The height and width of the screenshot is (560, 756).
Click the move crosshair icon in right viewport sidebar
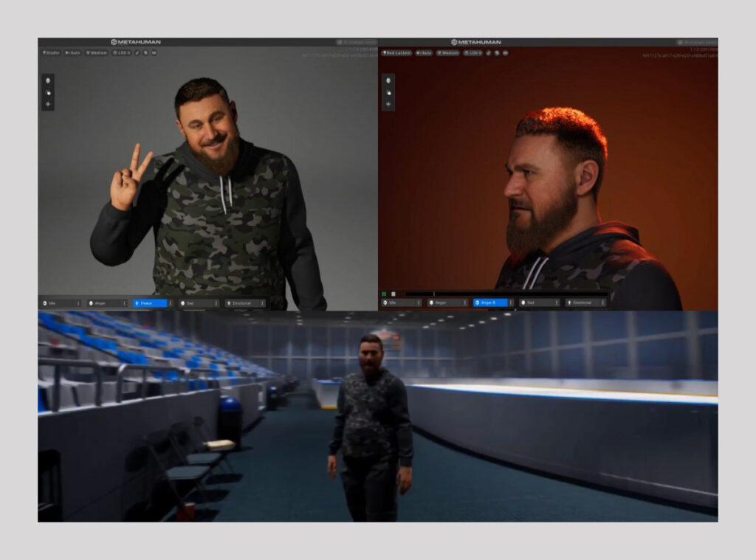coord(388,104)
